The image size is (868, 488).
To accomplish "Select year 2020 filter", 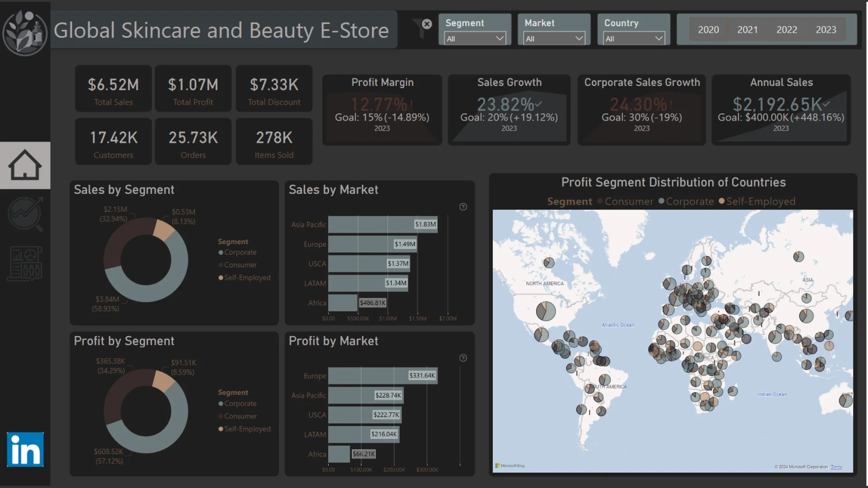I will tap(708, 30).
